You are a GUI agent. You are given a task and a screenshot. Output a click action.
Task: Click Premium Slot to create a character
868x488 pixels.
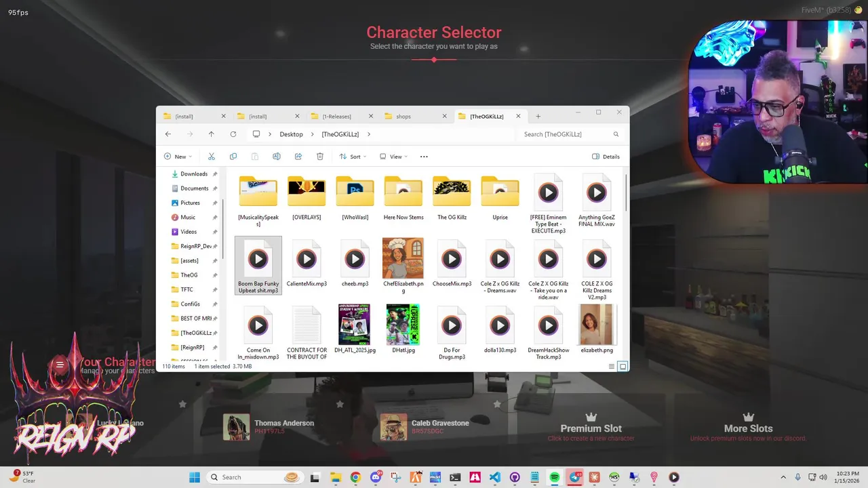(591, 428)
